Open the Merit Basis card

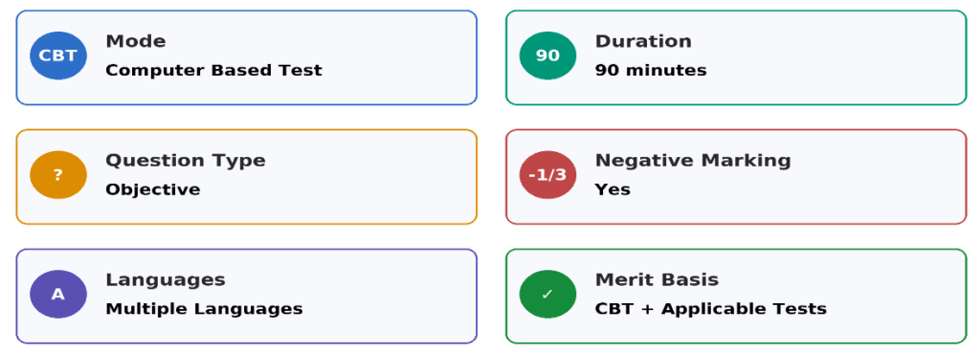tap(736, 296)
